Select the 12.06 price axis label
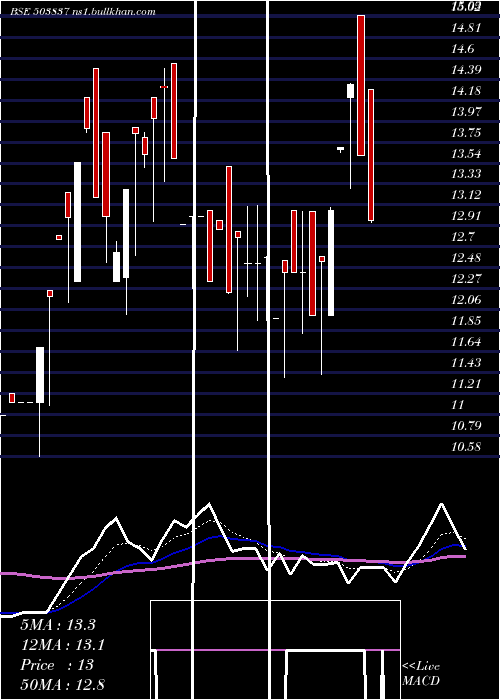This screenshot has height=700, width=500. pos(466,300)
